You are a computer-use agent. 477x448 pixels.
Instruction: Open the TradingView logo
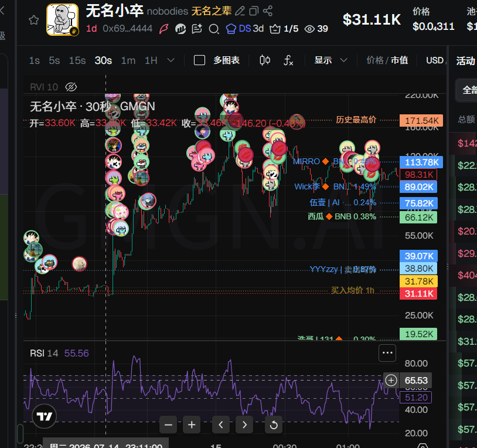[x=45, y=416]
